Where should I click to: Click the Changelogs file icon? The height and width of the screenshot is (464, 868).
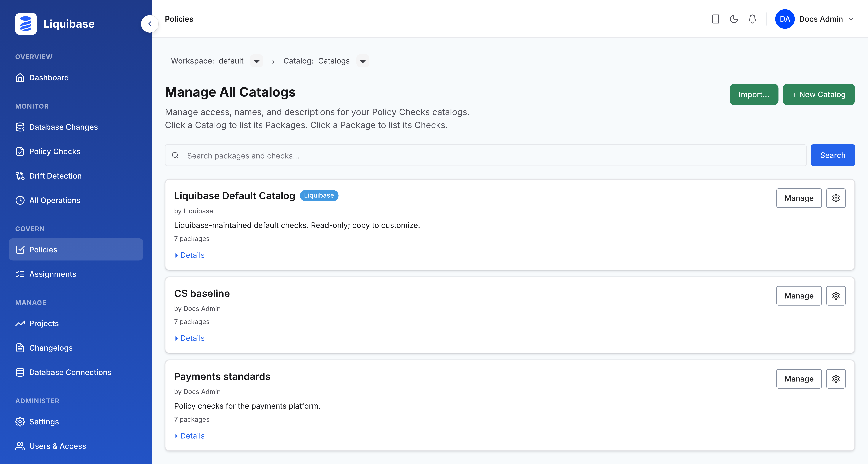(x=20, y=348)
